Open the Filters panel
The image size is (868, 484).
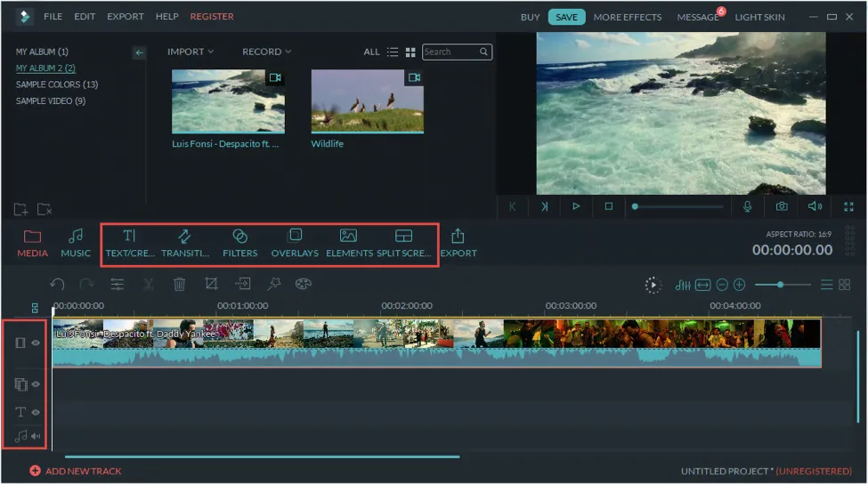click(x=239, y=242)
